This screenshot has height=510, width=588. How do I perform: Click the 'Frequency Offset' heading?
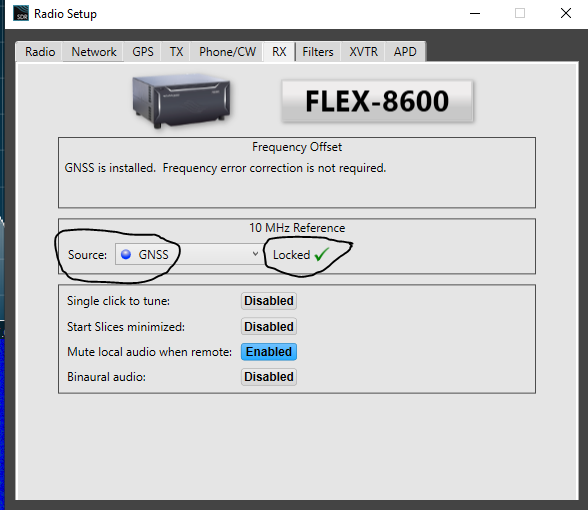tap(297, 147)
